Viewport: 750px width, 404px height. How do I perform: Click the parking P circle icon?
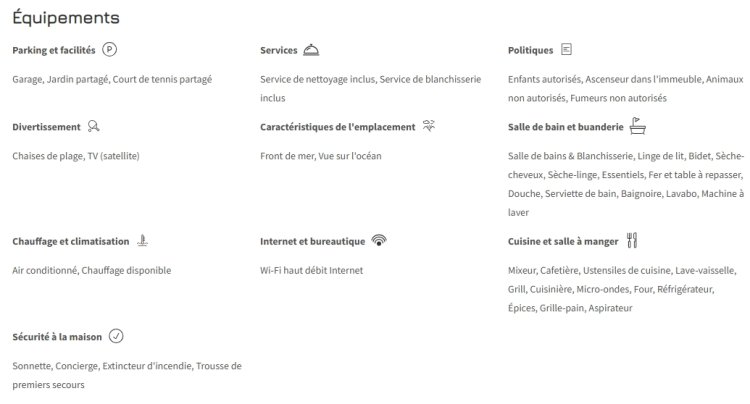point(109,49)
